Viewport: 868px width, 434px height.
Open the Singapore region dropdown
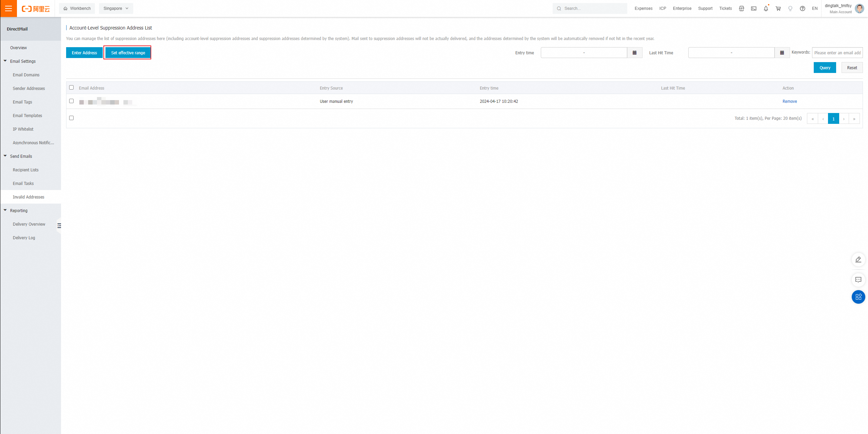tap(116, 8)
